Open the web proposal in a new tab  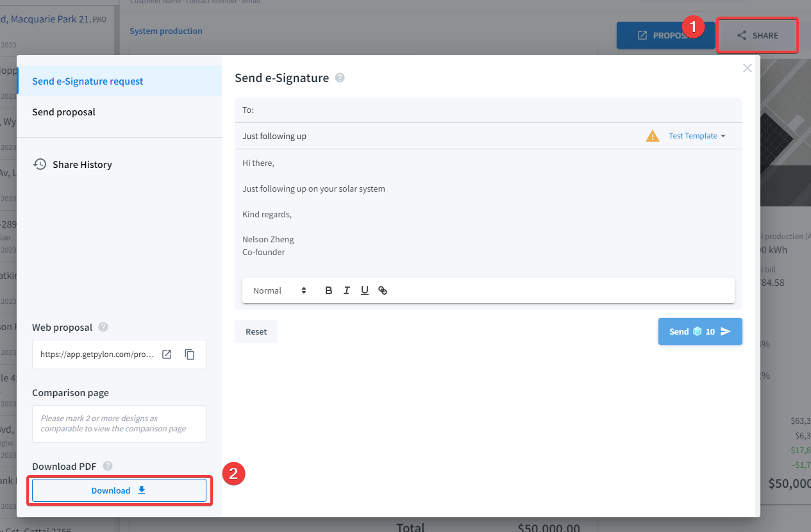coord(167,354)
